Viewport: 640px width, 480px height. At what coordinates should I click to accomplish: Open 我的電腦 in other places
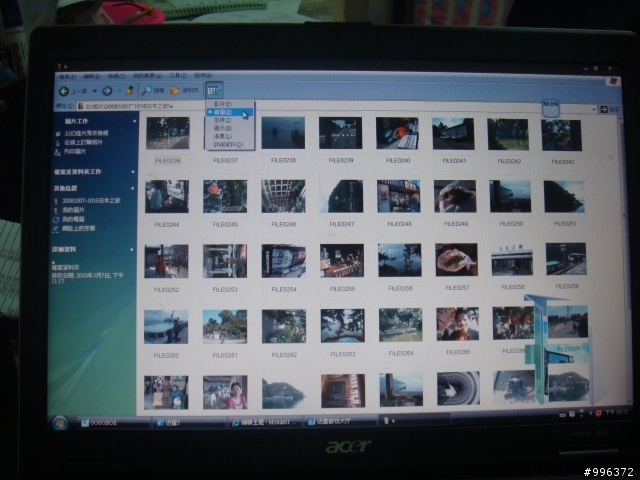[69, 220]
